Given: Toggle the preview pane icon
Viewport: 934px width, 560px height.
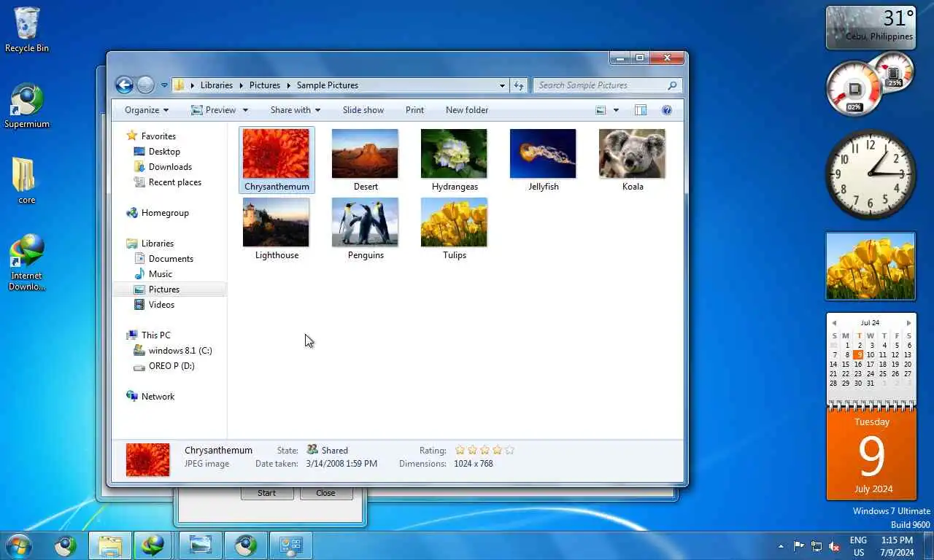Looking at the screenshot, I should pyautogui.click(x=641, y=110).
